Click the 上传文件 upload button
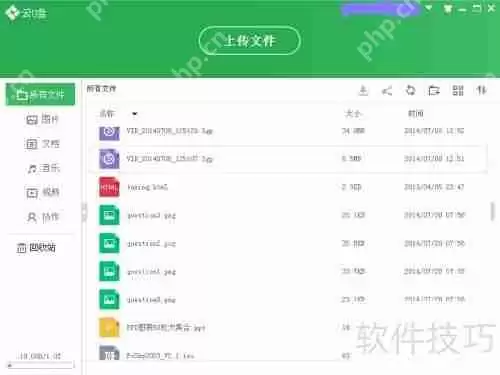Image resolution: width=500 pixels, height=375 pixels. pyautogui.click(x=250, y=41)
